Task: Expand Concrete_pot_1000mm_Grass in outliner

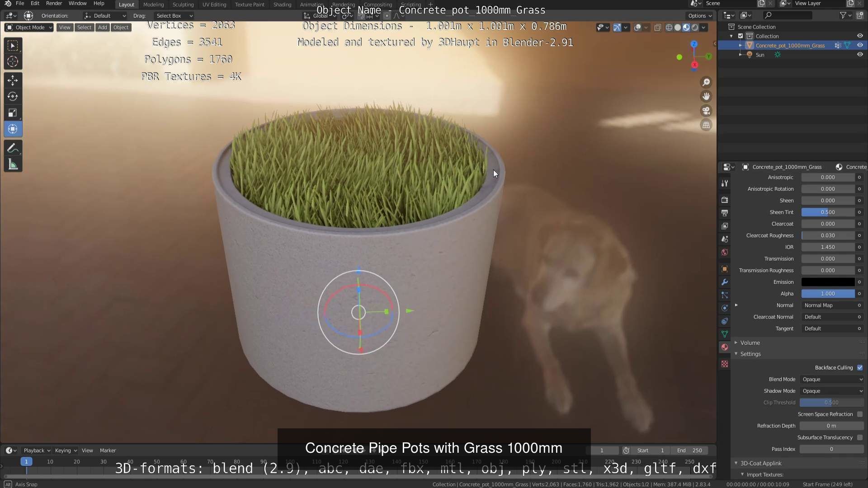Action: coord(740,46)
